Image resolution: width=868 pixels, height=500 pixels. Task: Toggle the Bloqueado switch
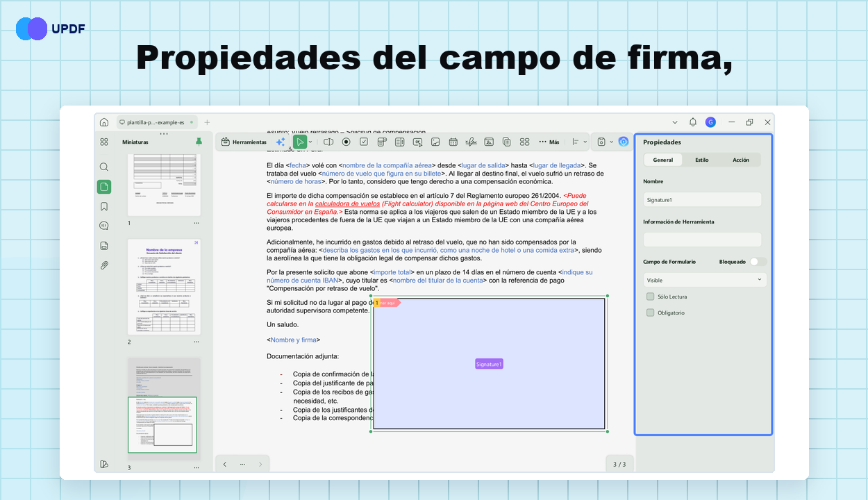pos(758,262)
